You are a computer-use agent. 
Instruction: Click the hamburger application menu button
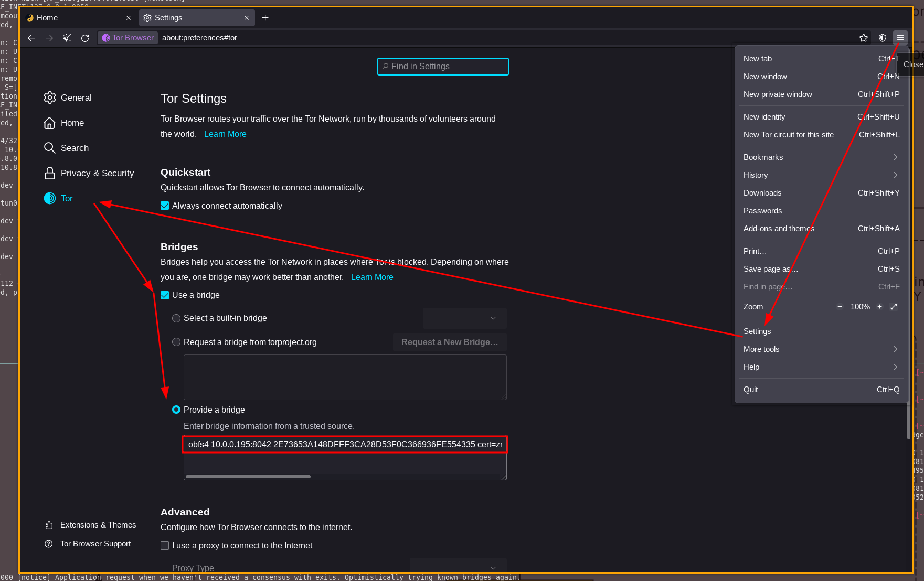(x=900, y=38)
